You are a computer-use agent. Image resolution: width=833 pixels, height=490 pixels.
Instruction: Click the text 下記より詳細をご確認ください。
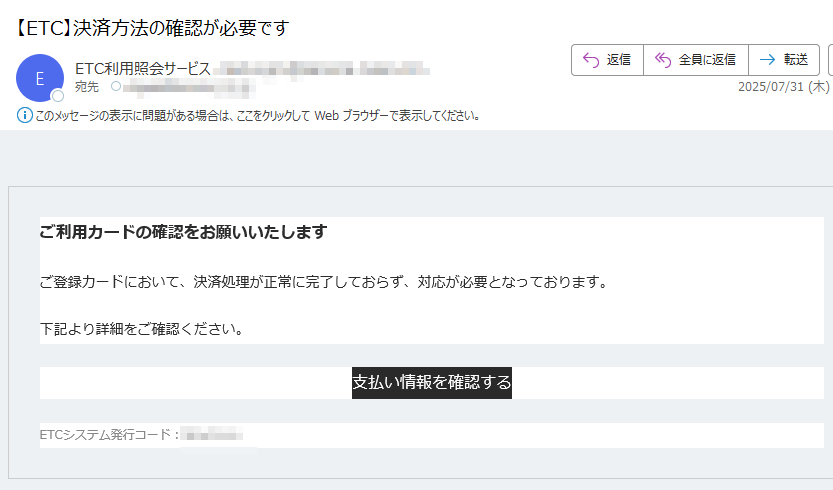142,329
